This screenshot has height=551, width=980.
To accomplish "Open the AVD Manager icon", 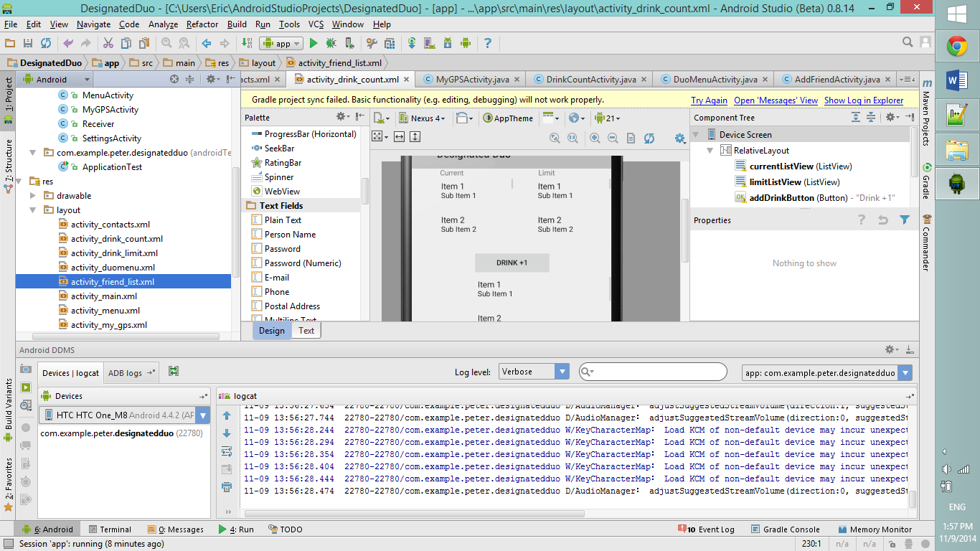I will [x=430, y=43].
